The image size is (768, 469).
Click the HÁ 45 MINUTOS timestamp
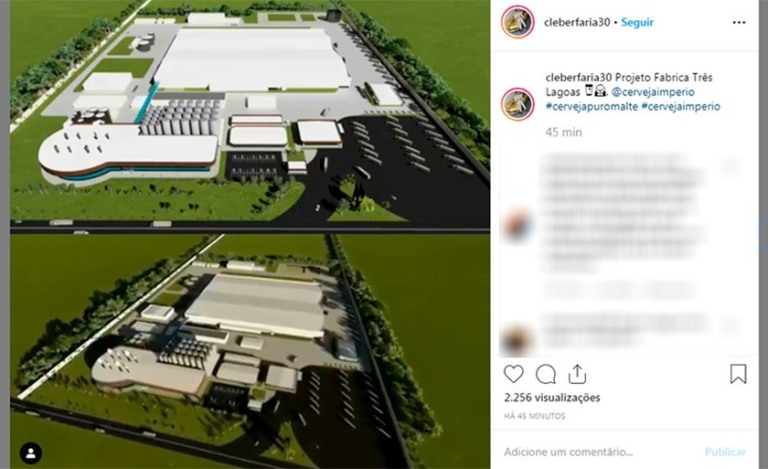tap(534, 416)
